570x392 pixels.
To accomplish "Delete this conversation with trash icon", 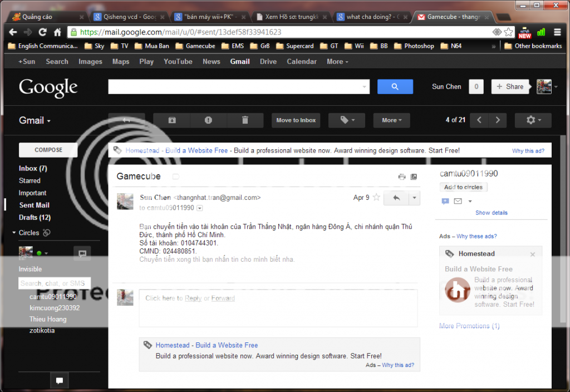I will coord(245,120).
